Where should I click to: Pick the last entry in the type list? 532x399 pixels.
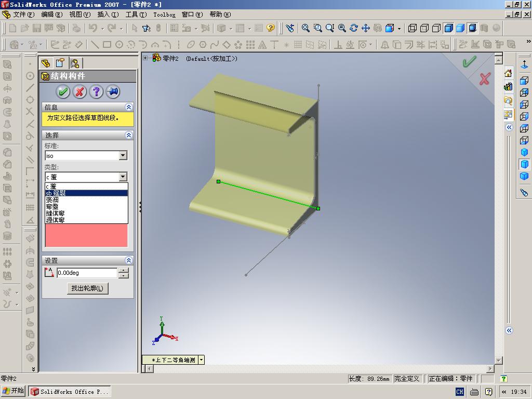(87, 220)
